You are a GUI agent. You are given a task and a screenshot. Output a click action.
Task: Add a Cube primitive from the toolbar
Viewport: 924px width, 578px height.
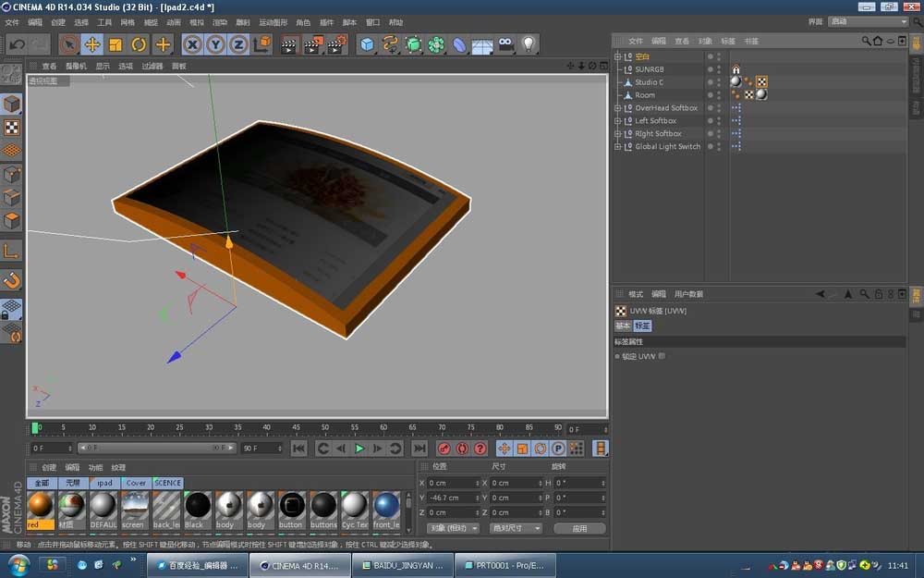point(366,43)
